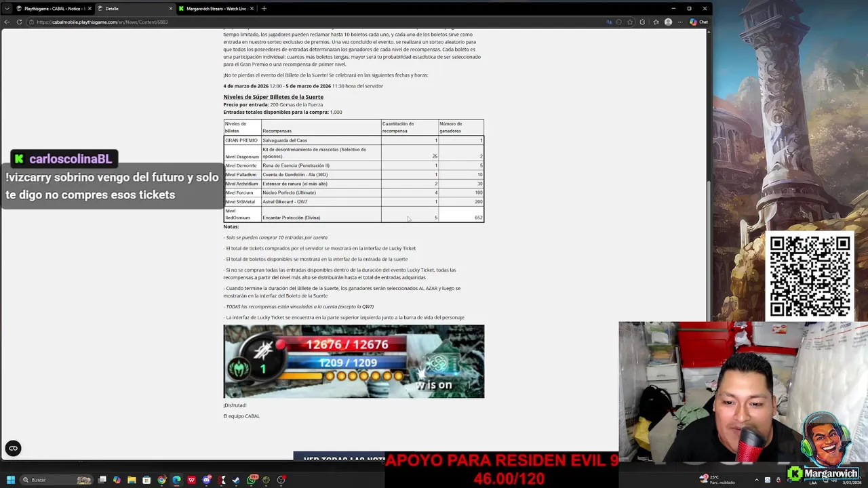Open Microsoft Store from taskbar
The image size is (868, 488).
coord(146,480)
